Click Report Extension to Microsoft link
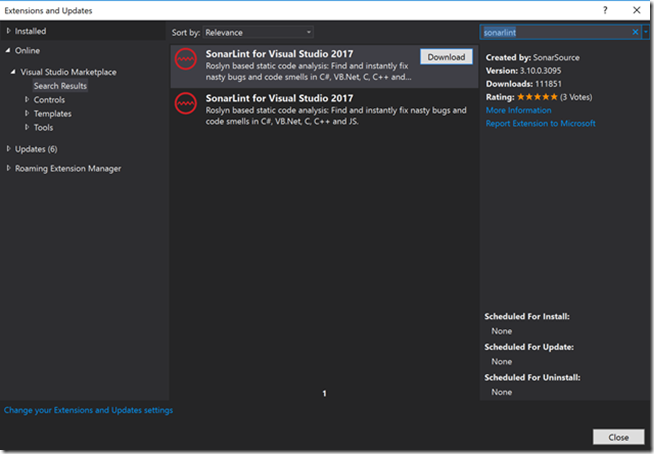The image size is (654, 454). pos(540,124)
